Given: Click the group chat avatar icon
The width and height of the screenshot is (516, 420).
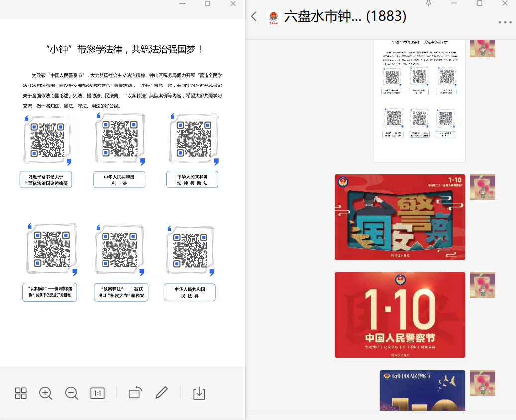Looking at the screenshot, I should tap(273, 17).
